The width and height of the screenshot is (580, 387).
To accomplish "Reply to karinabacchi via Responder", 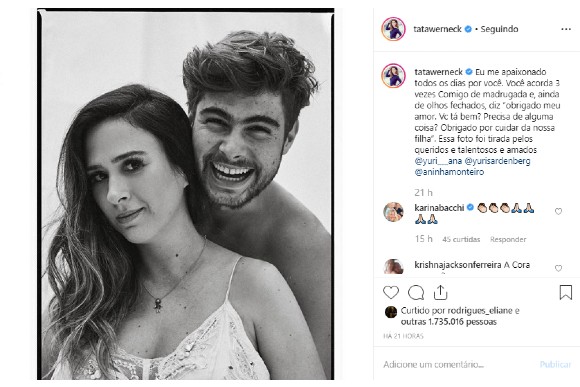I will [508, 239].
